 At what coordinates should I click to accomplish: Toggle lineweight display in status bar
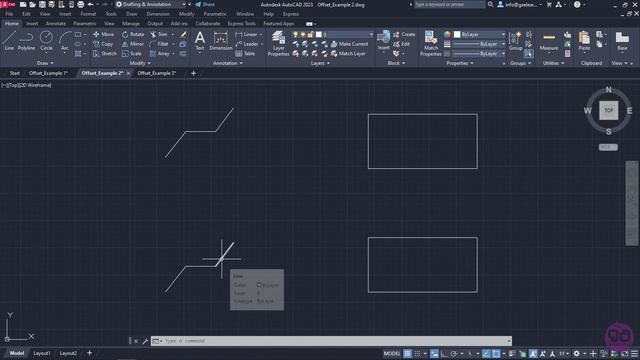tap(513, 353)
